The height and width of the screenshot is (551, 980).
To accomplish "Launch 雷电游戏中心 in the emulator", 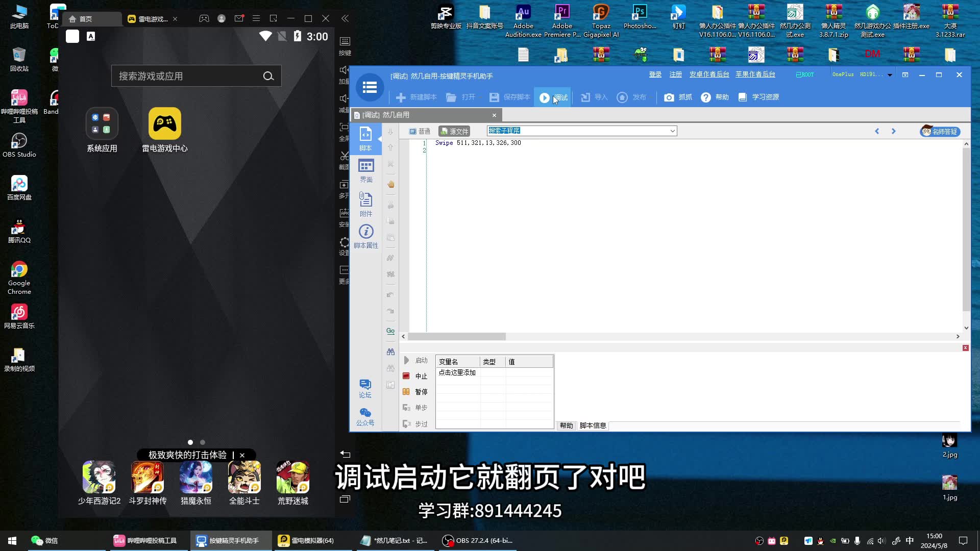I will (164, 123).
